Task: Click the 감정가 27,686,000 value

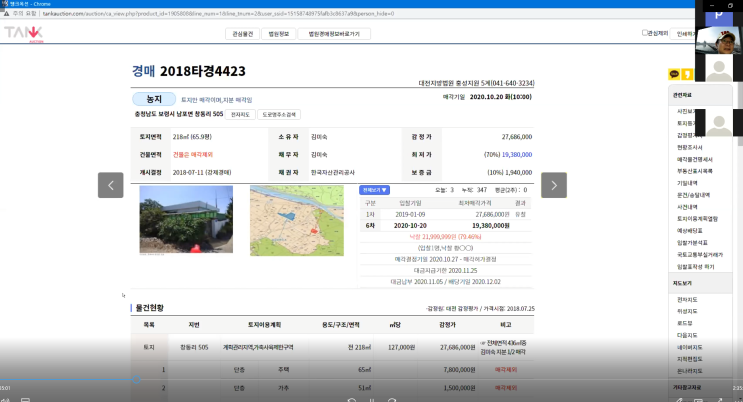Action: pos(516,137)
